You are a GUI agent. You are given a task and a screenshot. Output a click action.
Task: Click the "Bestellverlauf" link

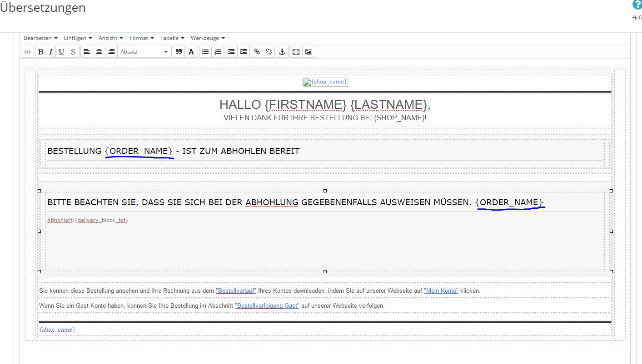click(236, 290)
